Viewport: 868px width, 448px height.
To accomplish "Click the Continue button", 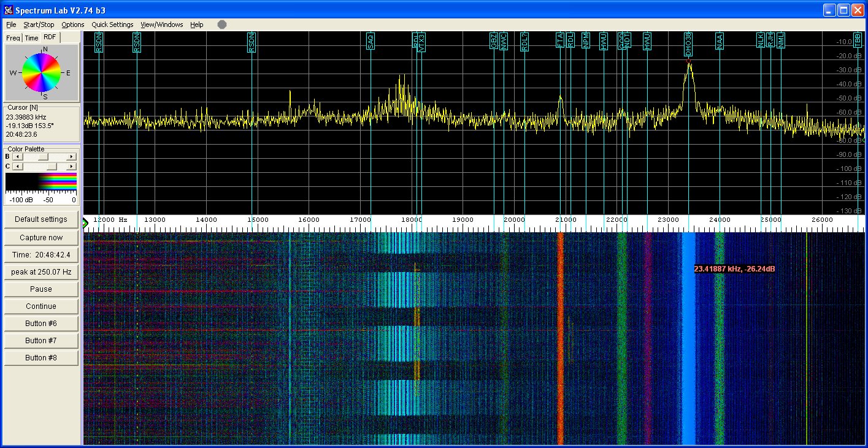I will pos(41,306).
